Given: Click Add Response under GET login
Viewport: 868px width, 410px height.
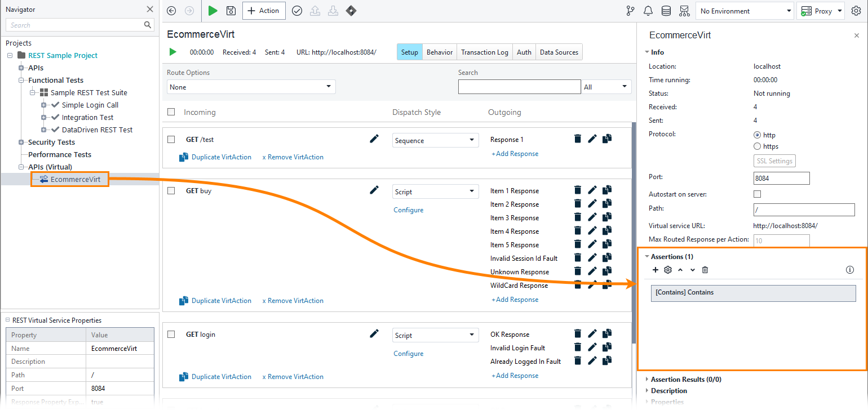Looking at the screenshot, I should click(x=515, y=375).
